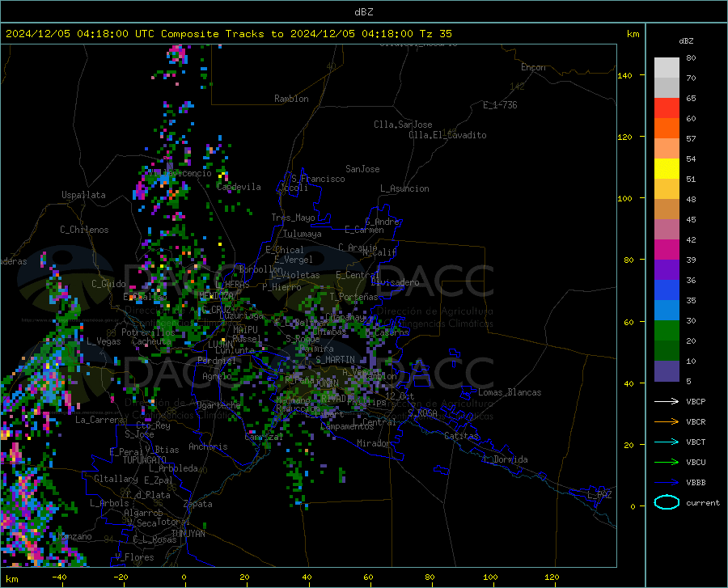Click the 'current' legend label
This screenshot has height=588, width=728.
702,502
